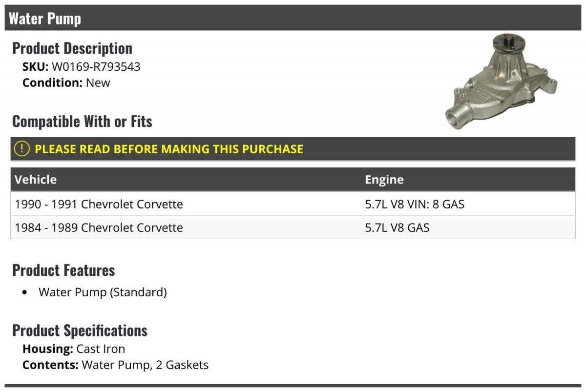Screen dimensions: 586x392
Task: Click the Housing: Cast Iron specification
Action: [x=74, y=349]
